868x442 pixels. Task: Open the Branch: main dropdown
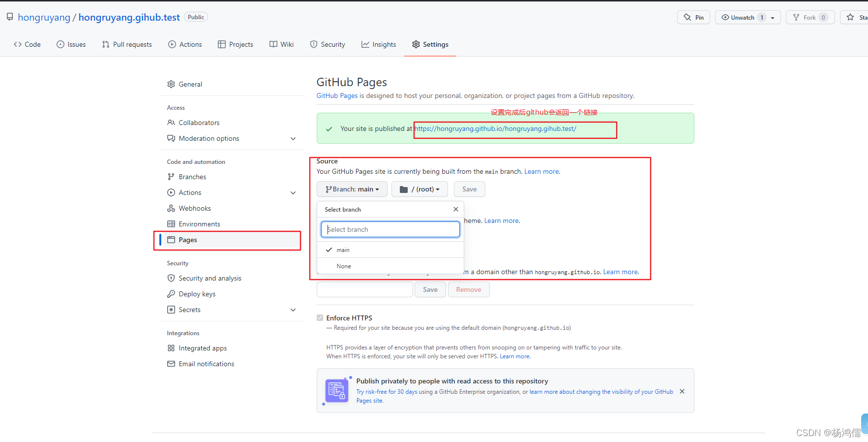[352, 189]
